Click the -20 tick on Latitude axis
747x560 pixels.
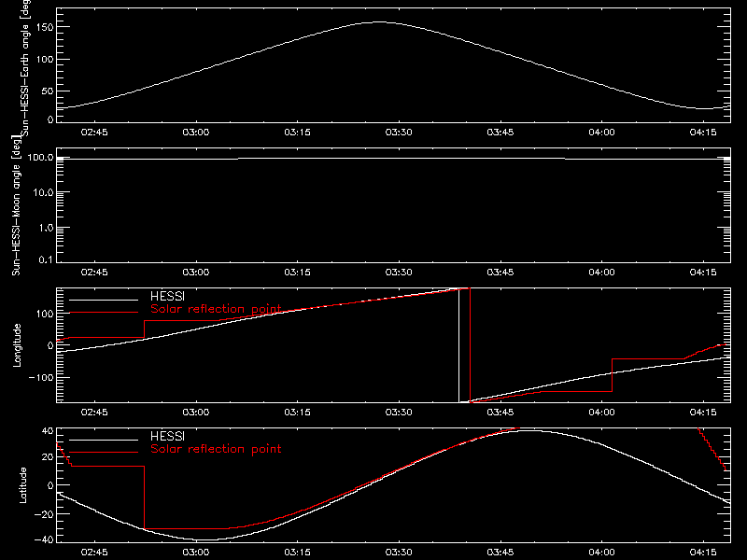coord(43,514)
